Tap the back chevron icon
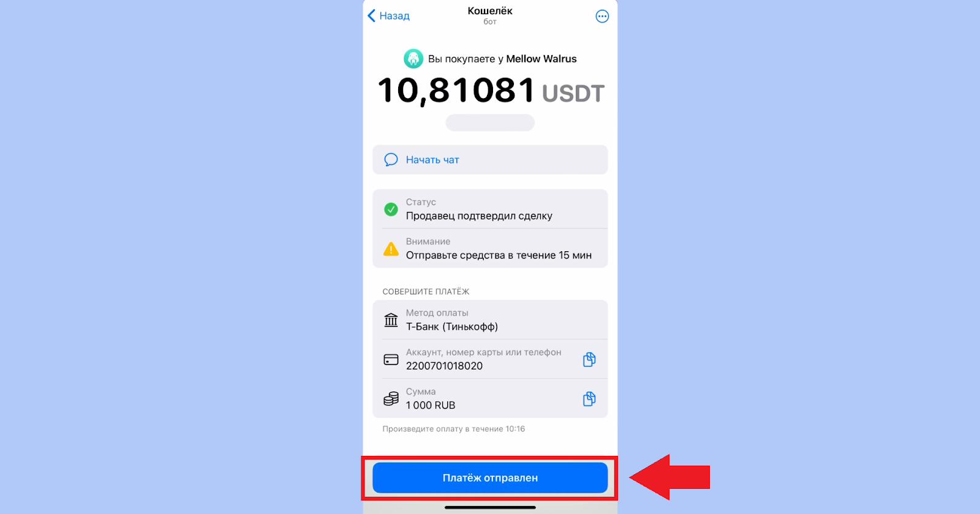Viewport: 980px width, 514px height. click(x=371, y=16)
